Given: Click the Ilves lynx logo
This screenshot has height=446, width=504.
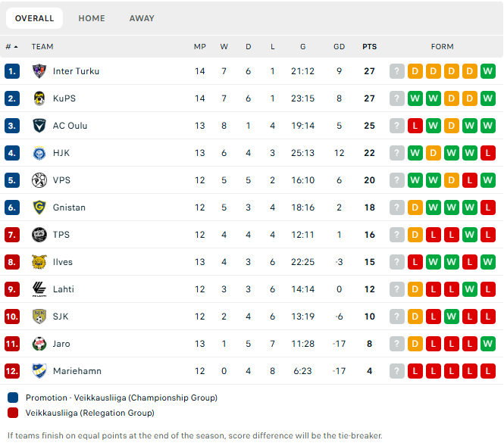Looking at the screenshot, I should coord(39,262).
